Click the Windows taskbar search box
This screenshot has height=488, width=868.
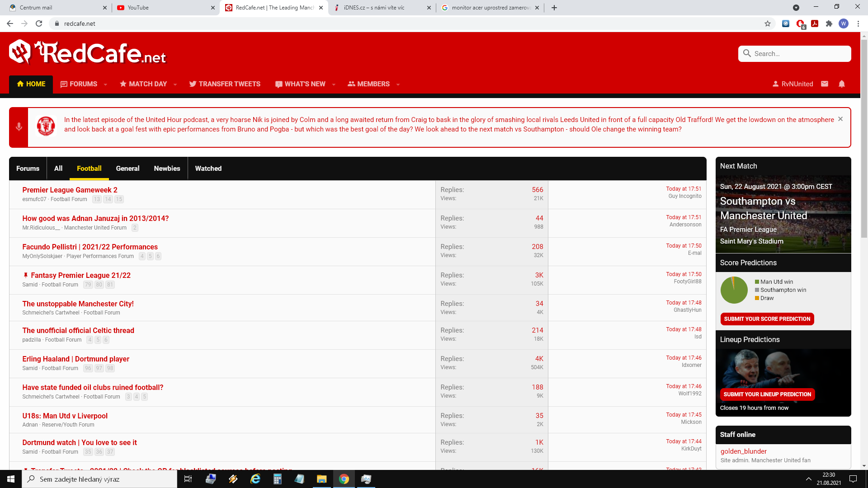[99, 479]
